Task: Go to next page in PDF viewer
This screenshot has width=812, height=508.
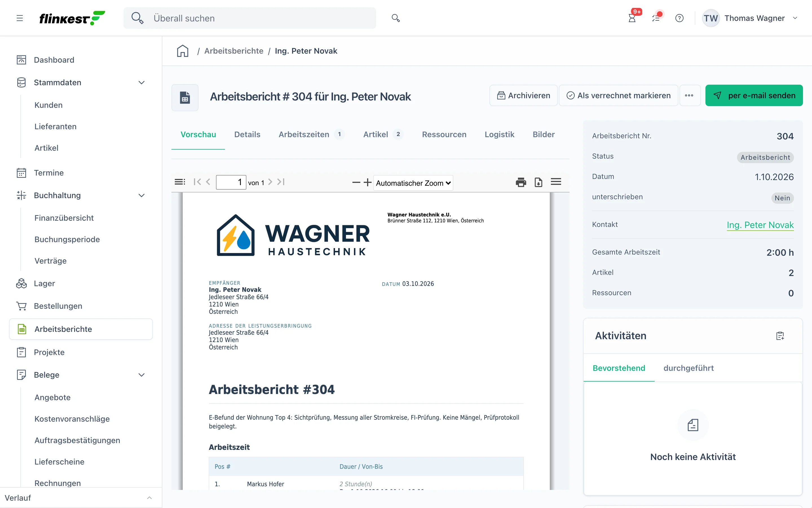Action: pyautogui.click(x=270, y=182)
